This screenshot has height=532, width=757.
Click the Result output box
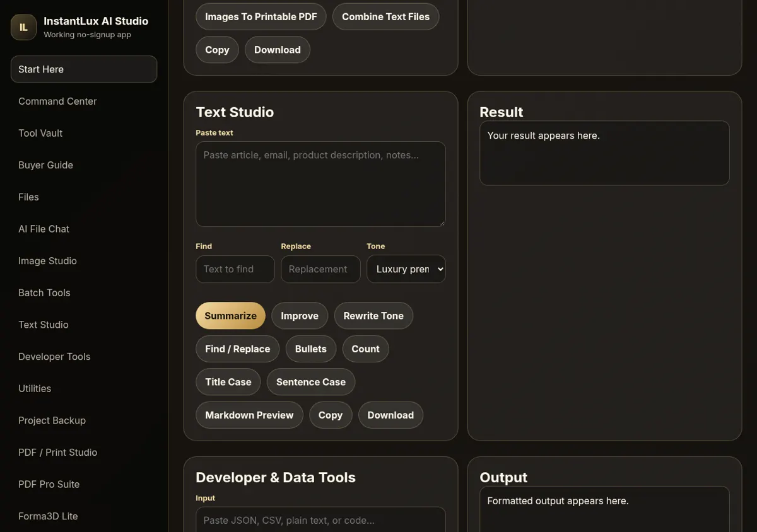click(x=604, y=153)
